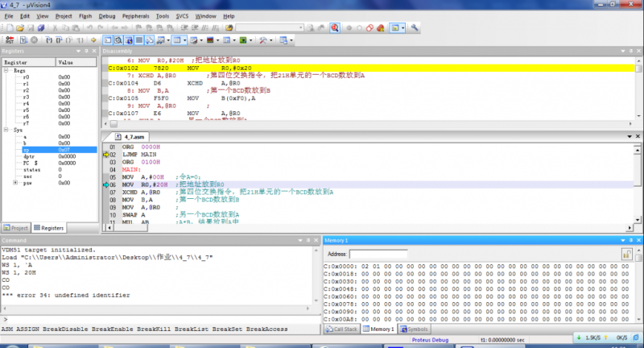The height and width of the screenshot is (348, 644).
Task: Click the Memory 1 Address input field
Action: 378,255
